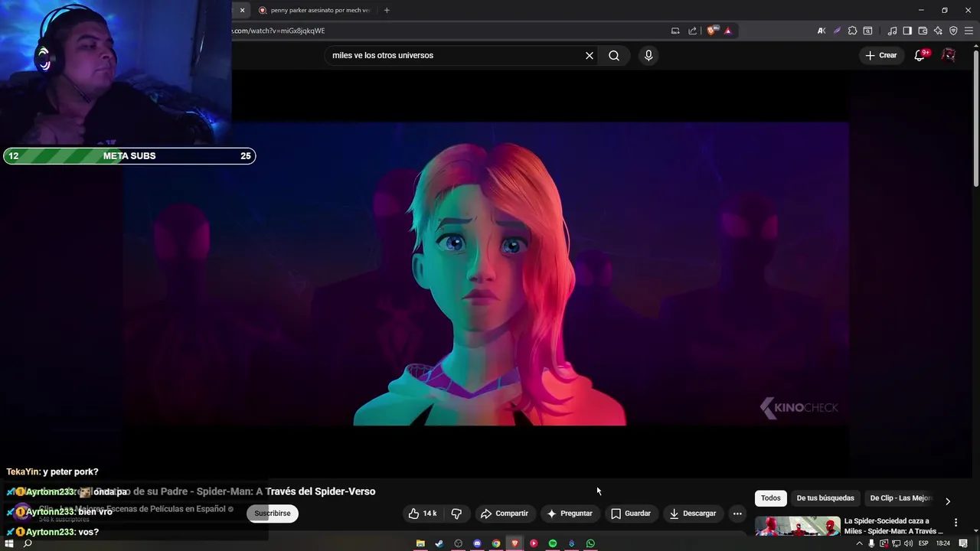Open Spotify from the taskbar
This screenshot has width=980, height=551.
tap(553, 543)
